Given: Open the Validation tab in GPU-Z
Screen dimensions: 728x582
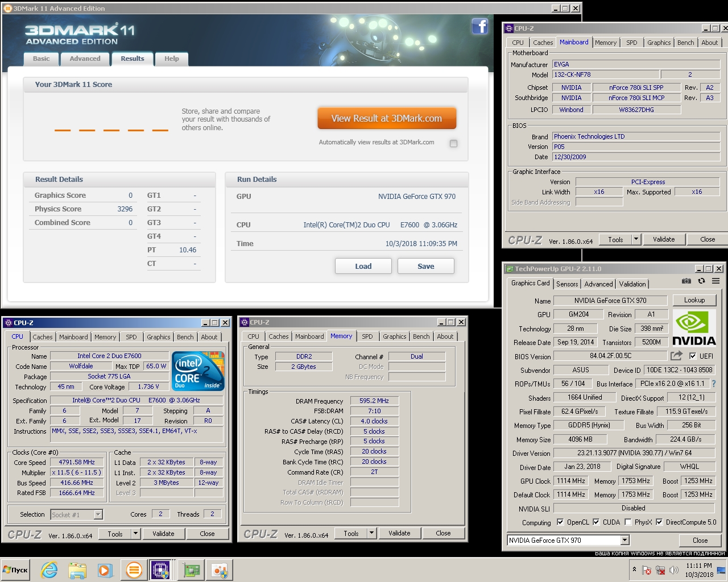Looking at the screenshot, I should coord(632,284).
